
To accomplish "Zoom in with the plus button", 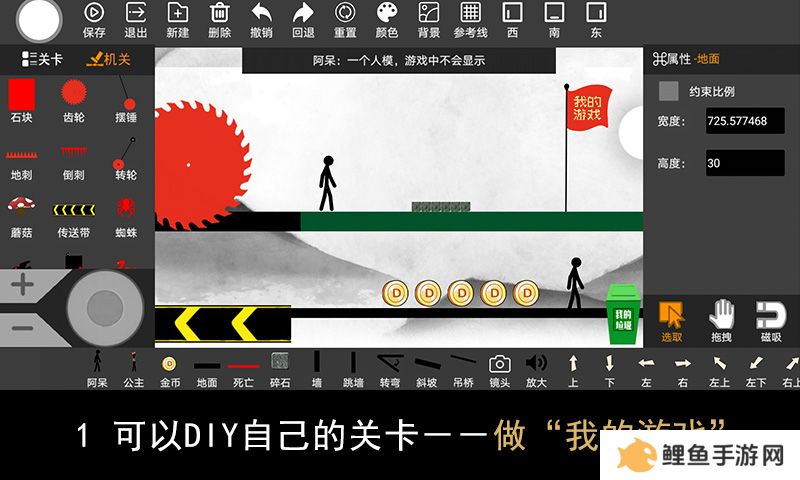I will (22, 285).
